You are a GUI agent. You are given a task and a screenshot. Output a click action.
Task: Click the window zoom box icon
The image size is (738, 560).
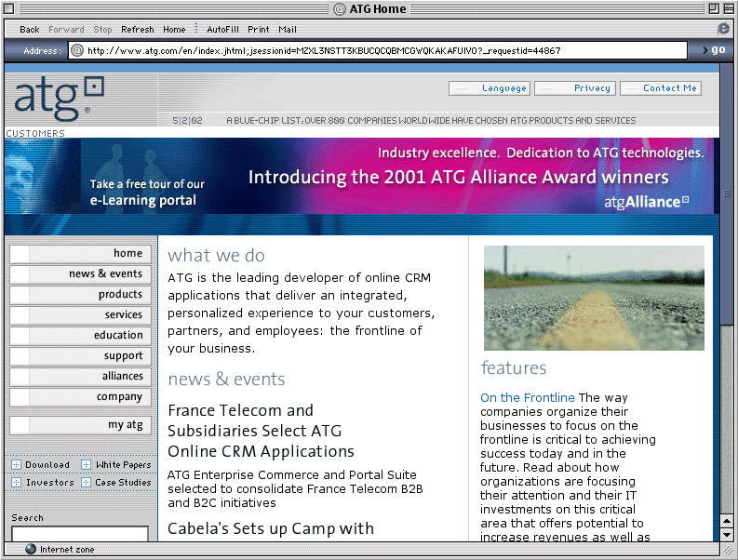coord(714,8)
